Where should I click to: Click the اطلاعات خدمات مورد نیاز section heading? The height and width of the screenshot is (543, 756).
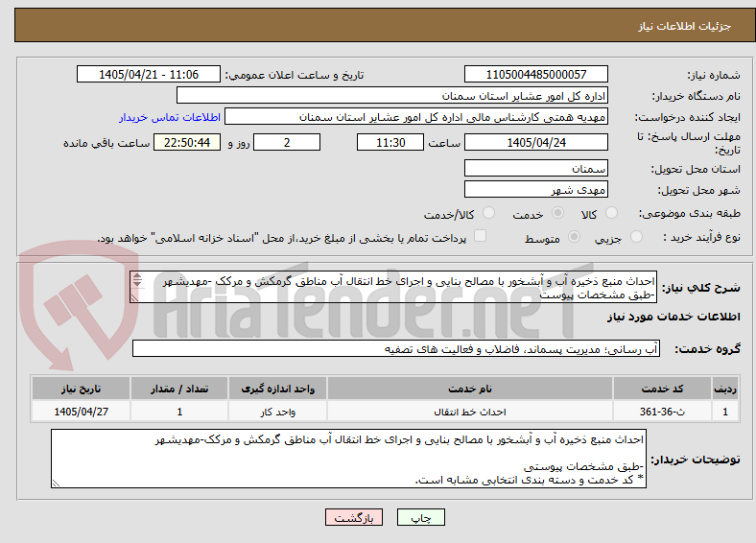tap(673, 317)
